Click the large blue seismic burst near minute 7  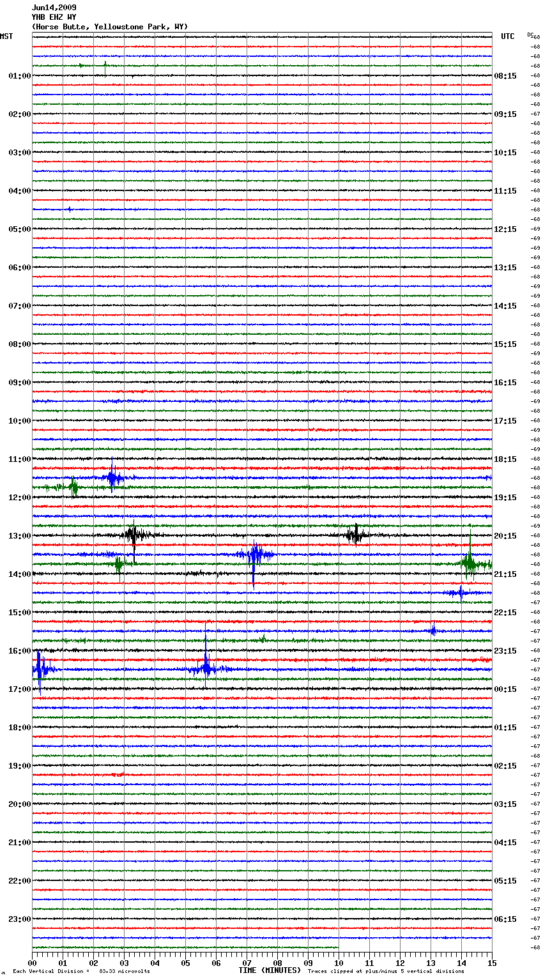[x=254, y=556]
